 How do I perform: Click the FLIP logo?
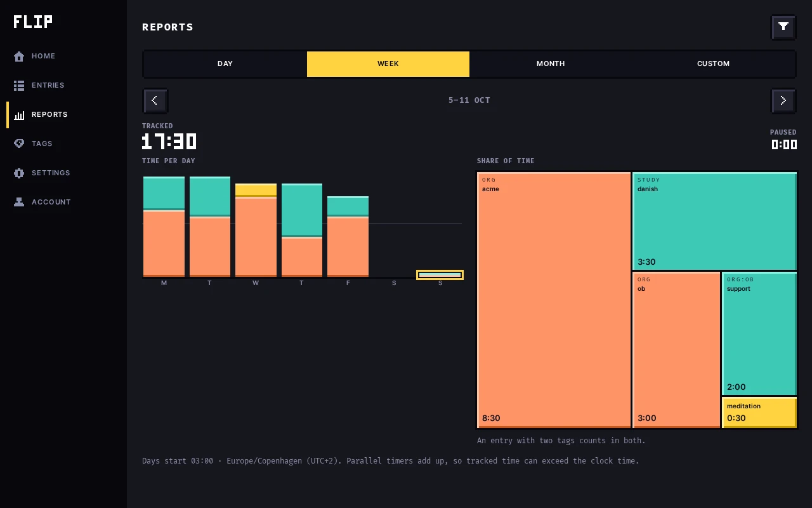(33, 22)
